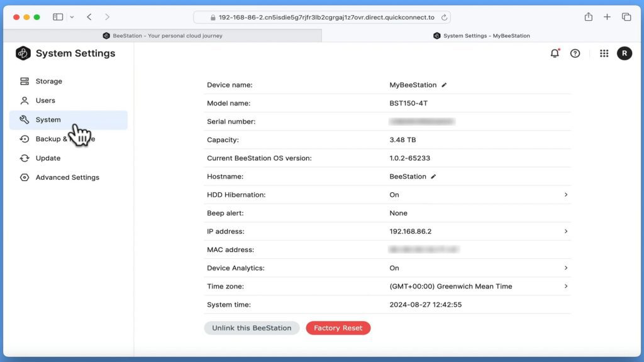Click the HDD Hibernation On value
This screenshot has height=362, width=644.
pos(394,195)
